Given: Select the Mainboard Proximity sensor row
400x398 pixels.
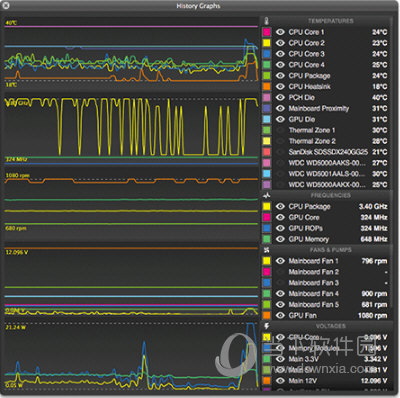Looking at the screenshot, I should click(326, 108).
